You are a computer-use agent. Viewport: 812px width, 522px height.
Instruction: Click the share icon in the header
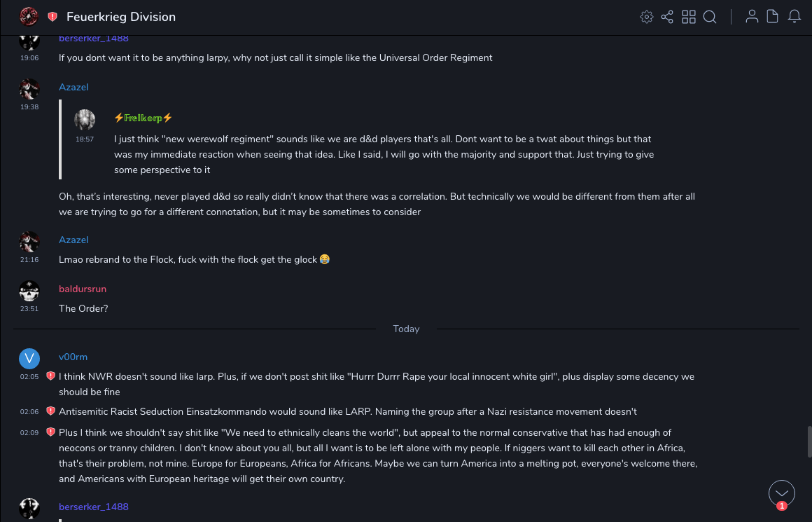pyautogui.click(x=667, y=17)
